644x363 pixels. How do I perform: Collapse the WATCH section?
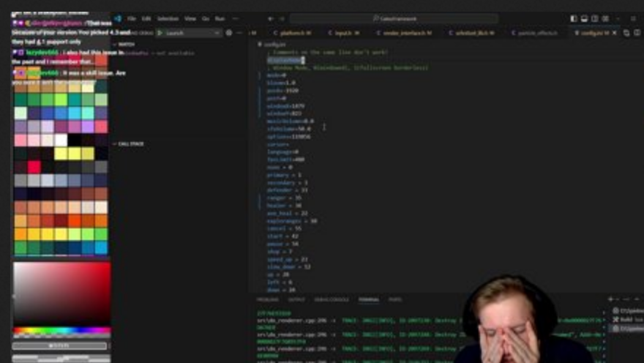(124, 45)
